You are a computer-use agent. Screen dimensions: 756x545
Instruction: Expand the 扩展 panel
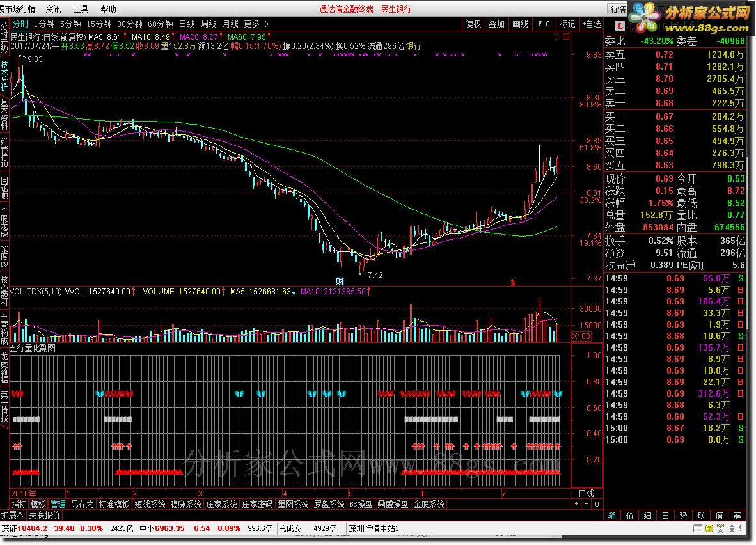tap(12, 515)
